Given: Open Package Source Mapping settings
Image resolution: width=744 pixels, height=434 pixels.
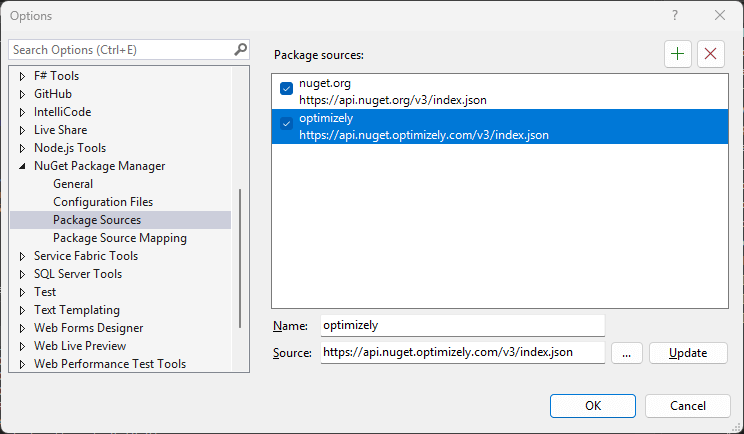Looking at the screenshot, I should pos(120,238).
